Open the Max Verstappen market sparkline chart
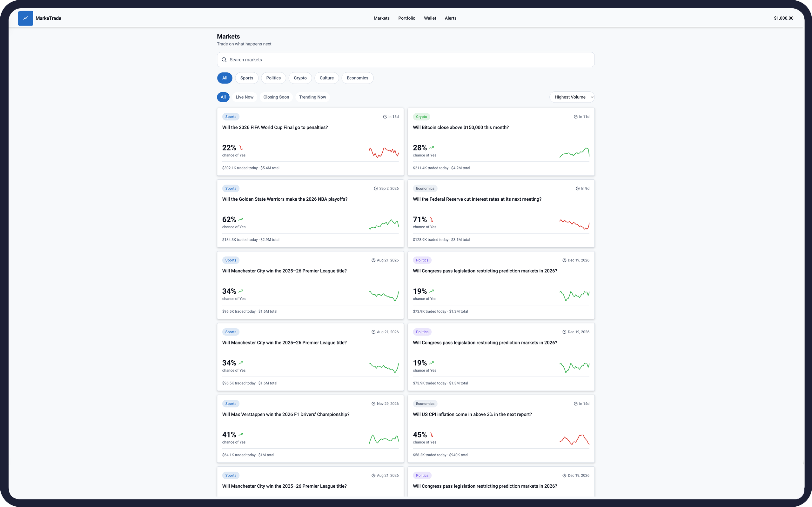 click(x=384, y=440)
